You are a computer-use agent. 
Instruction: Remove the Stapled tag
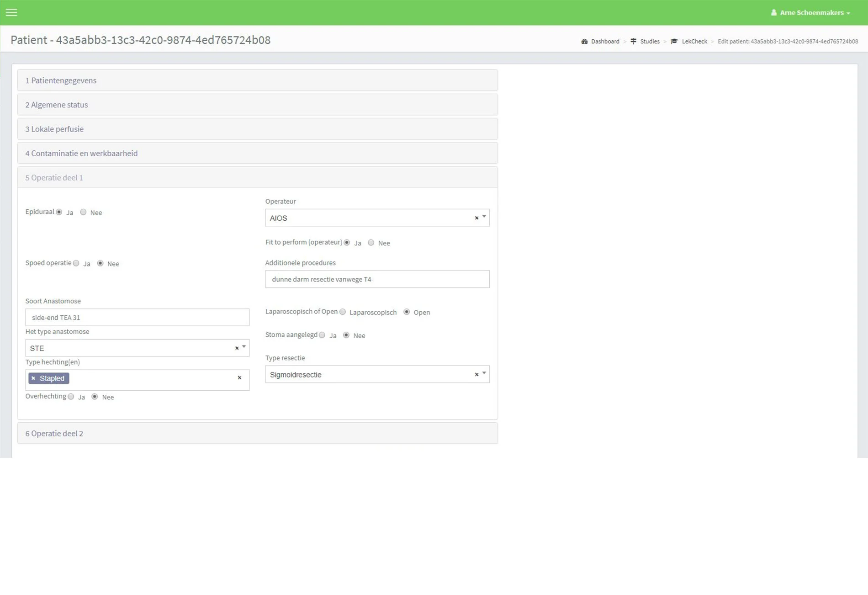(33, 378)
